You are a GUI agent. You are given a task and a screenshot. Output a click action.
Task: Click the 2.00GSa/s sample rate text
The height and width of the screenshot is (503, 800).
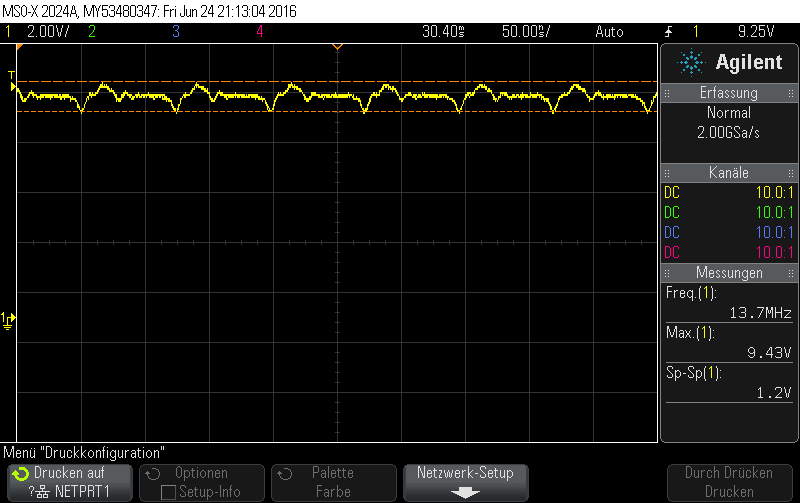(x=729, y=133)
